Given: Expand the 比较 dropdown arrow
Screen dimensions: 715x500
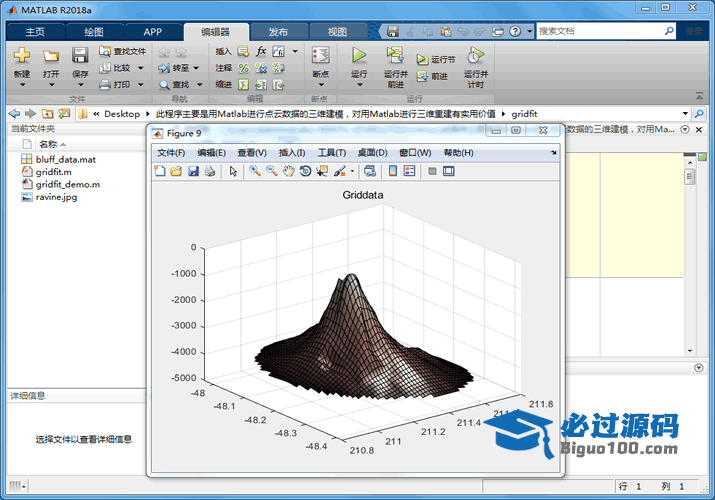Looking at the screenshot, I should pyautogui.click(x=140, y=68).
